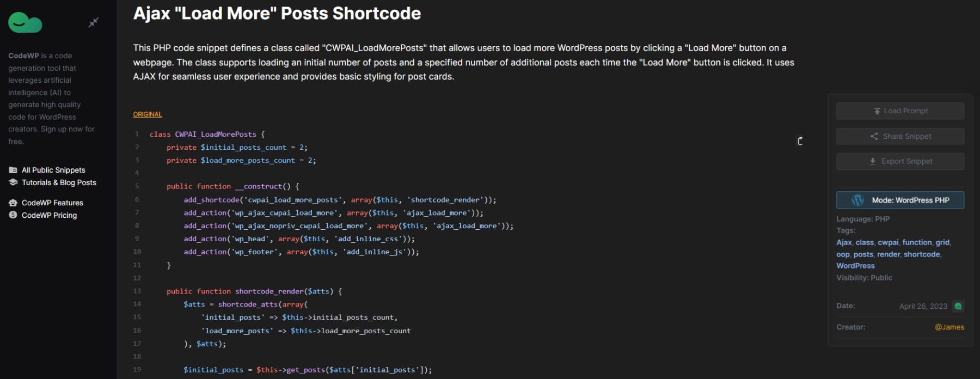Image resolution: width=980 pixels, height=379 pixels.
Task: Click the grid tag
Action: pos(942,242)
